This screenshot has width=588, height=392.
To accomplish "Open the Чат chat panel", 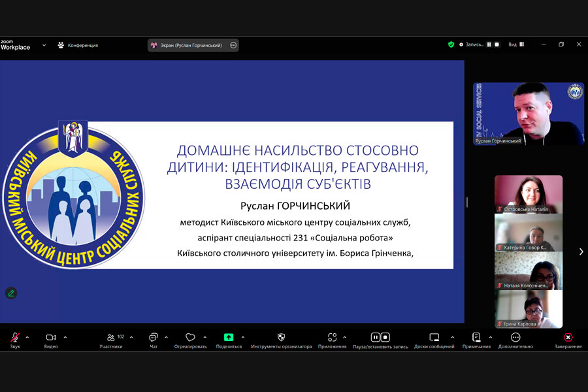I will click(154, 338).
